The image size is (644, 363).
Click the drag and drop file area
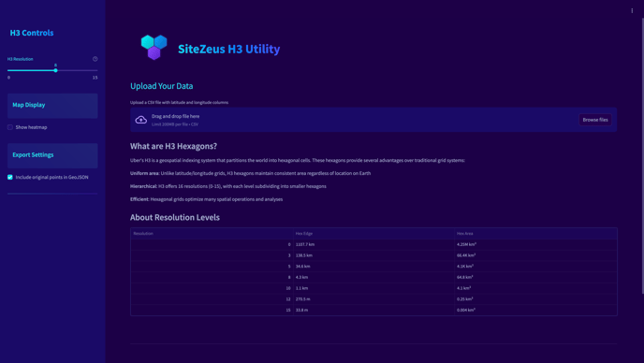pyautogui.click(x=373, y=120)
